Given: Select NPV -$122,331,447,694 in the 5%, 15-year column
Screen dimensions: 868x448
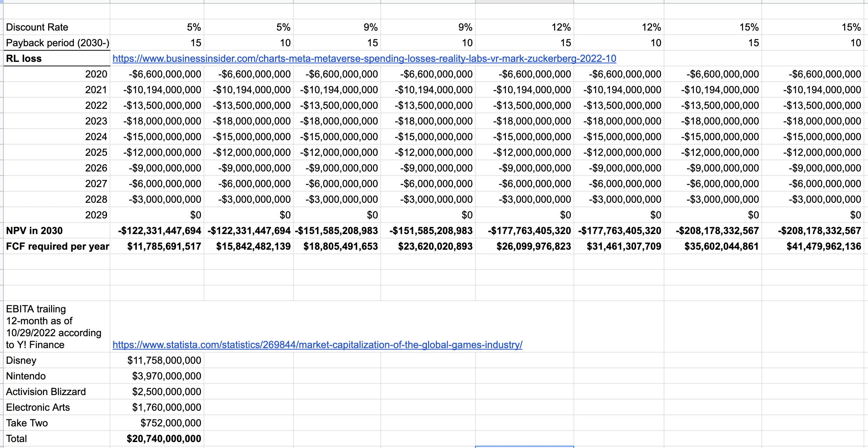Looking at the screenshot, I should tap(157, 231).
